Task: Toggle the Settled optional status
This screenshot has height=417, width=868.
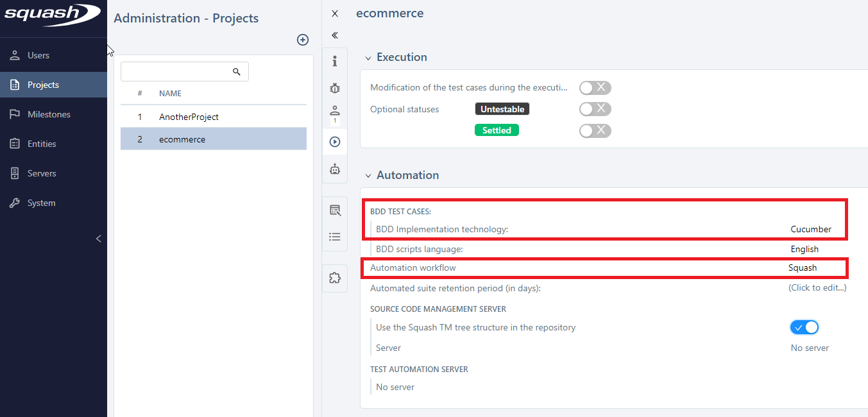Action: click(x=595, y=131)
